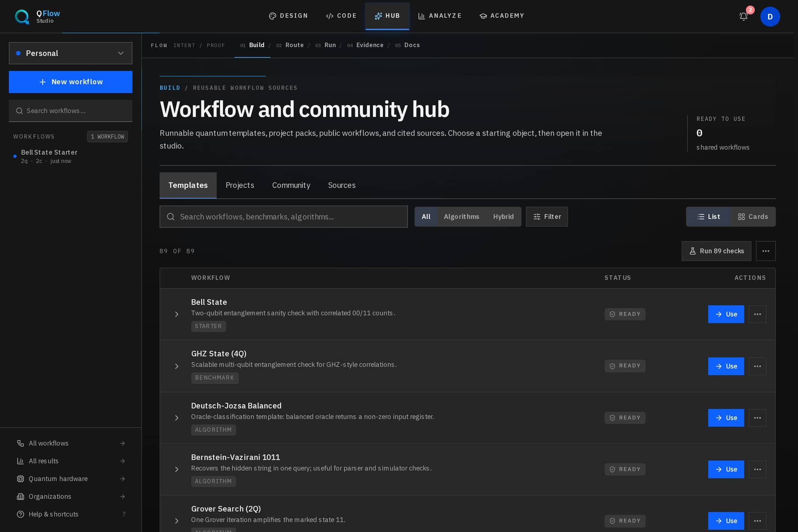Open the Projects tab
The height and width of the screenshot is (532, 798).
click(x=240, y=185)
